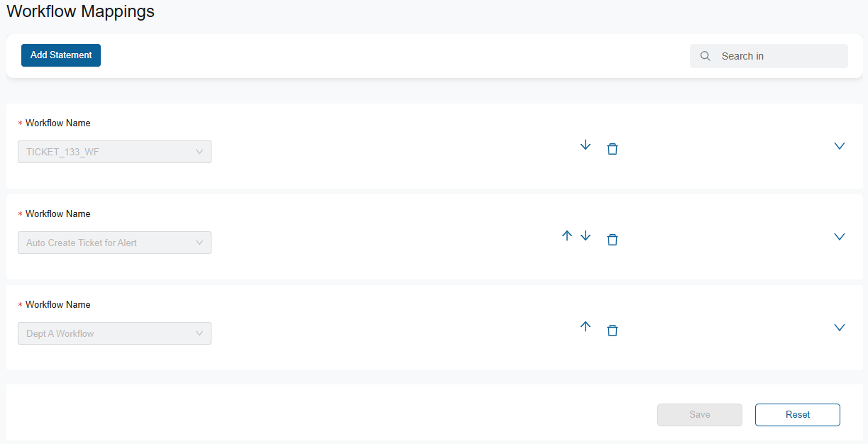Move Auto Create Ticket for Alert up

[566, 236]
